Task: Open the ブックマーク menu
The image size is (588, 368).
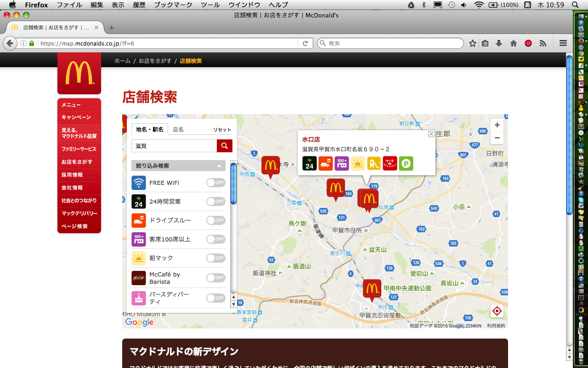Action: (173, 5)
